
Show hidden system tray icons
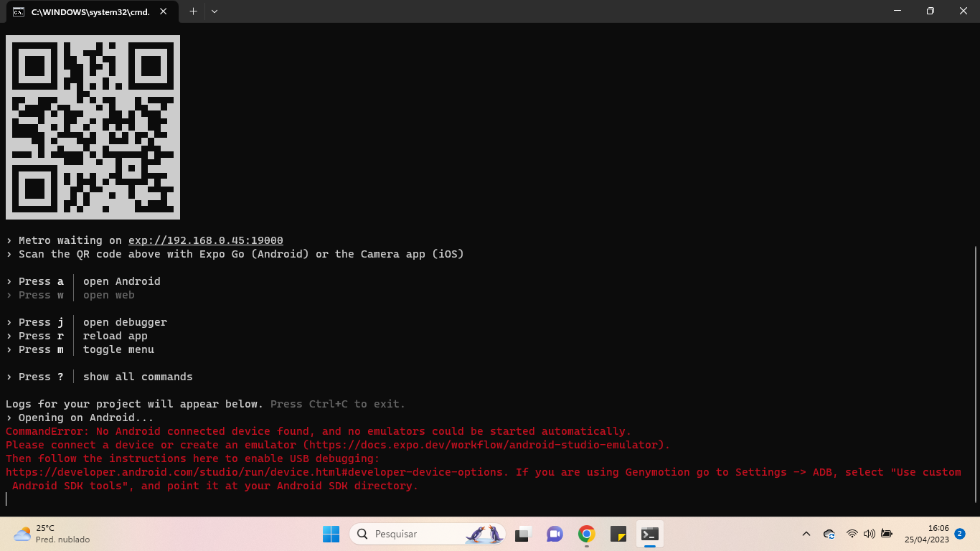[x=806, y=534]
